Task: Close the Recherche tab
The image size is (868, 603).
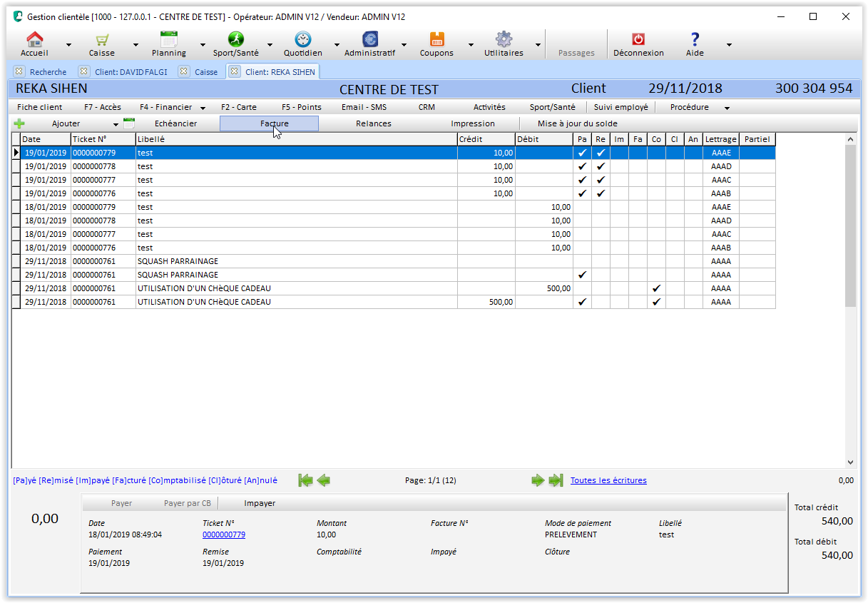Action: click(19, 71)
